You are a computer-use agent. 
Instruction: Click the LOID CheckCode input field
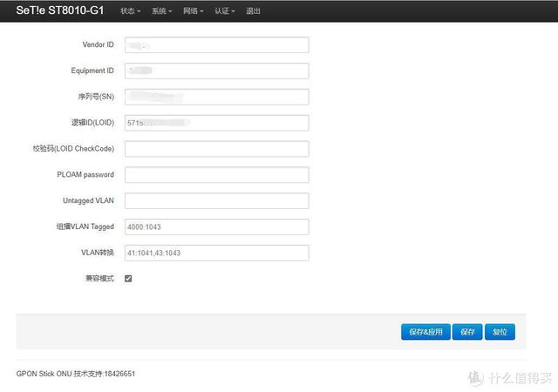217,149
